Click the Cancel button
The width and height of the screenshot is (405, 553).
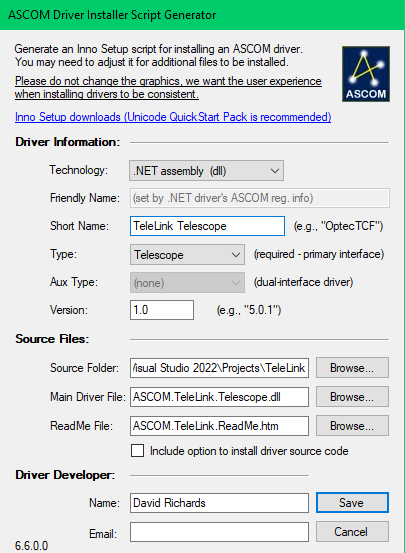point(352,531)
